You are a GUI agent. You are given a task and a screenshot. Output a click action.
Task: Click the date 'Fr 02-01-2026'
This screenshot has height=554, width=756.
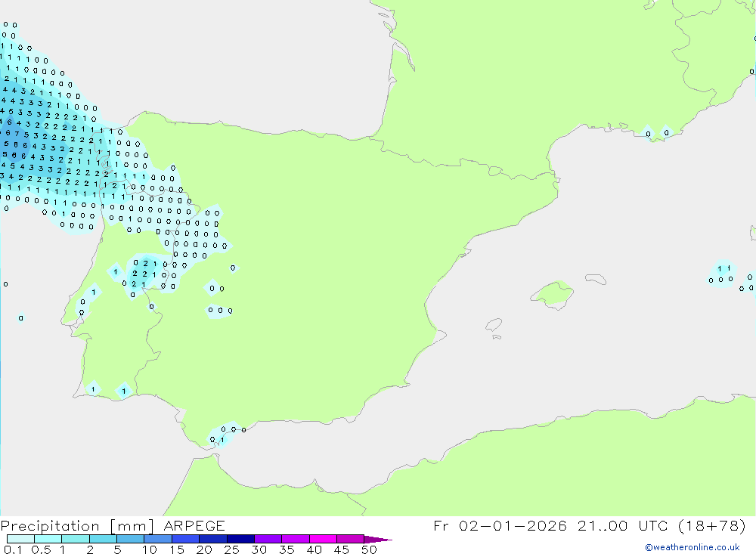click(x=500, y=525)
